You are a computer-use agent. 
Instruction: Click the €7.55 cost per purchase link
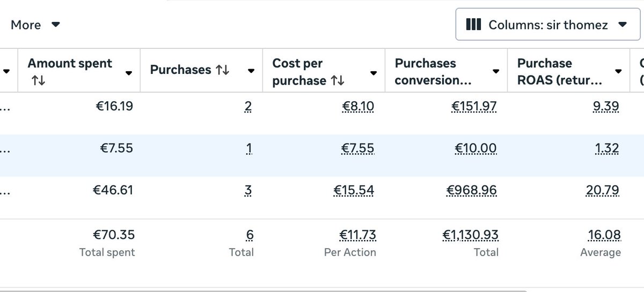coord(357,148)
